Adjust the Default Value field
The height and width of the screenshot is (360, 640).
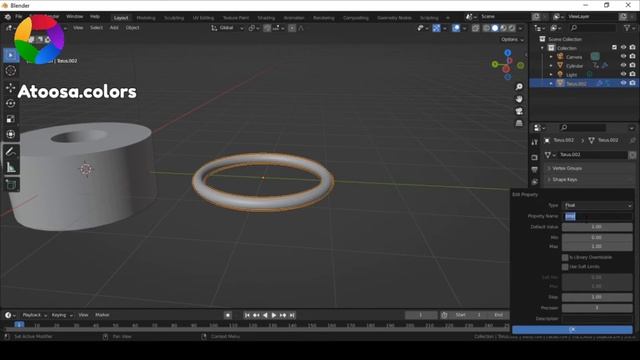tap(597, 227)
